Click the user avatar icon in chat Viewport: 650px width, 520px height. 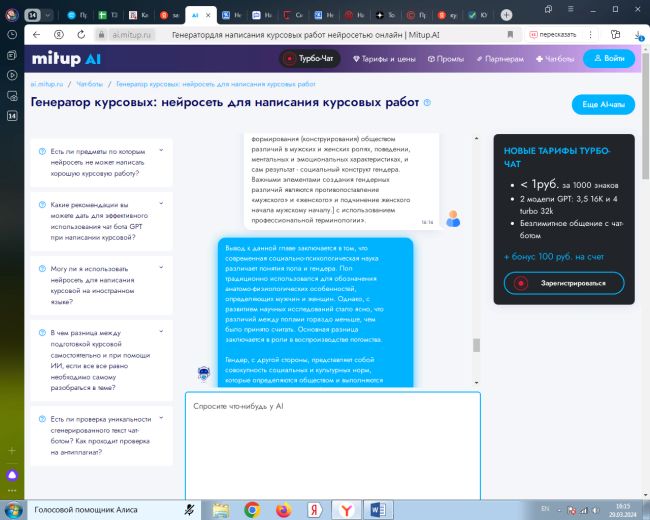click(x=453, y=218)
